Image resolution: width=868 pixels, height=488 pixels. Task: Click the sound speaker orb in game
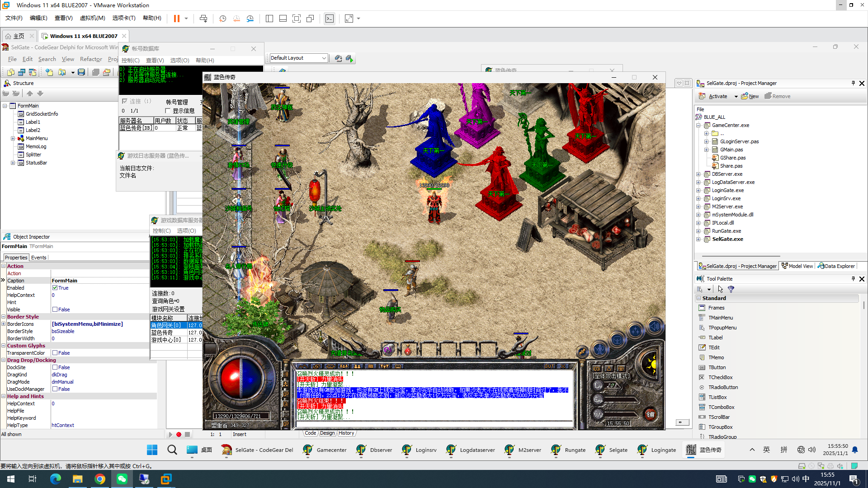(655, 326)
